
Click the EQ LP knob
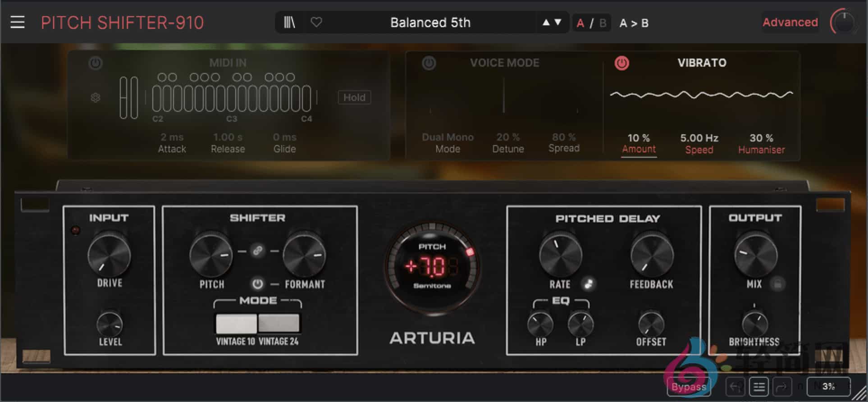[580, 324]
